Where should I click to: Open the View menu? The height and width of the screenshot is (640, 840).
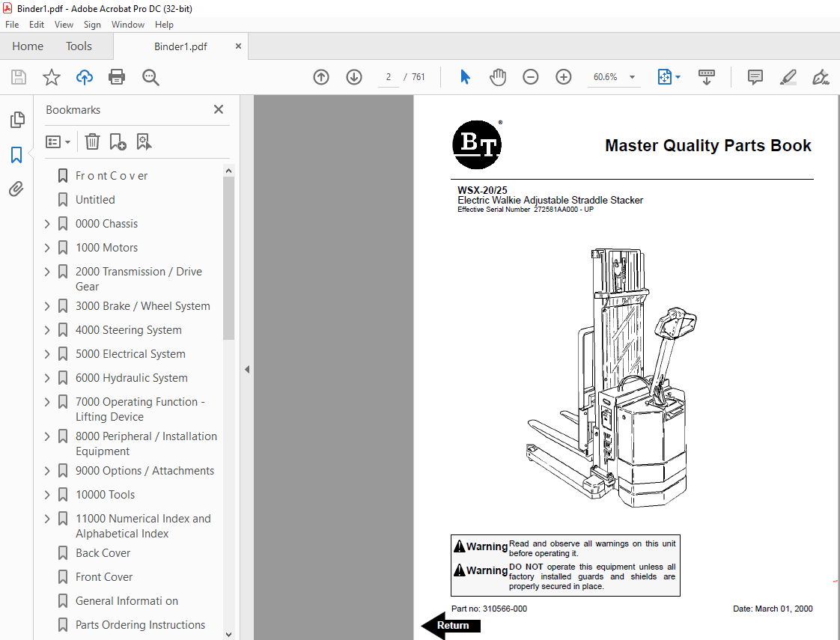pyautogui.click(x=64, y=25)
